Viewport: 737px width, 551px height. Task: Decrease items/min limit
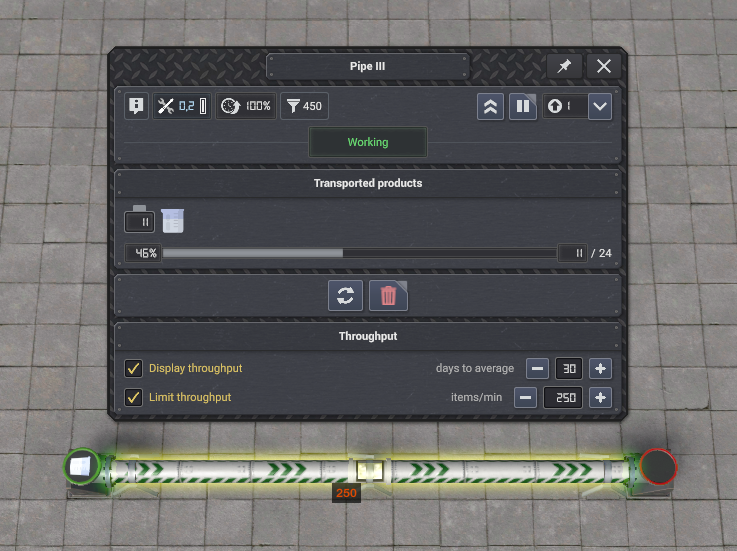pyautogui.click(x=525, y=398)
